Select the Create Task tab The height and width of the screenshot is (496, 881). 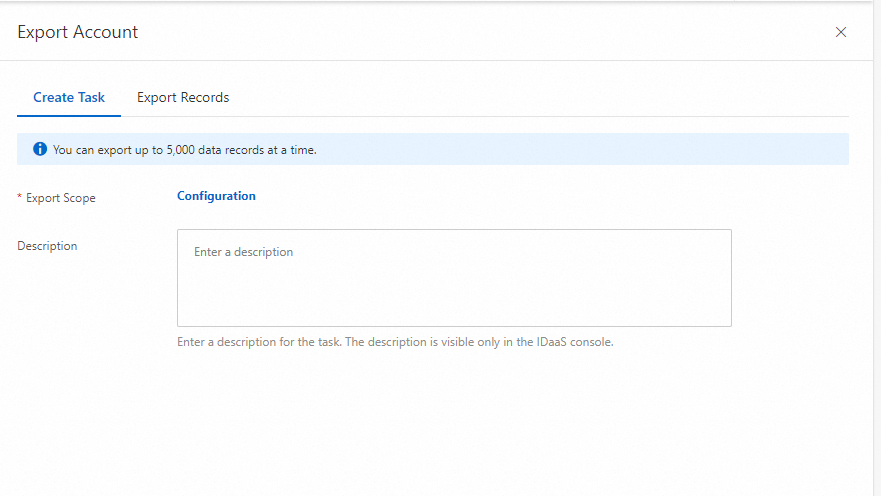[68, 97]
